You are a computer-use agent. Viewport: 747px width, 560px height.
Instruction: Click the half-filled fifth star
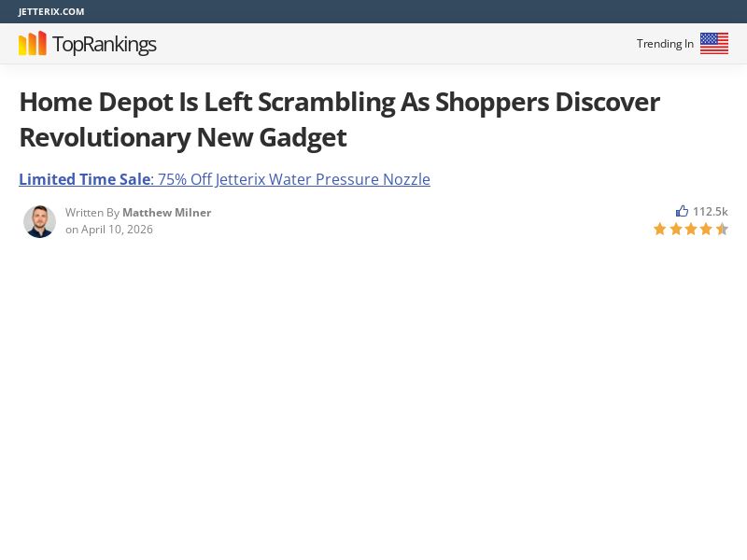722,229
